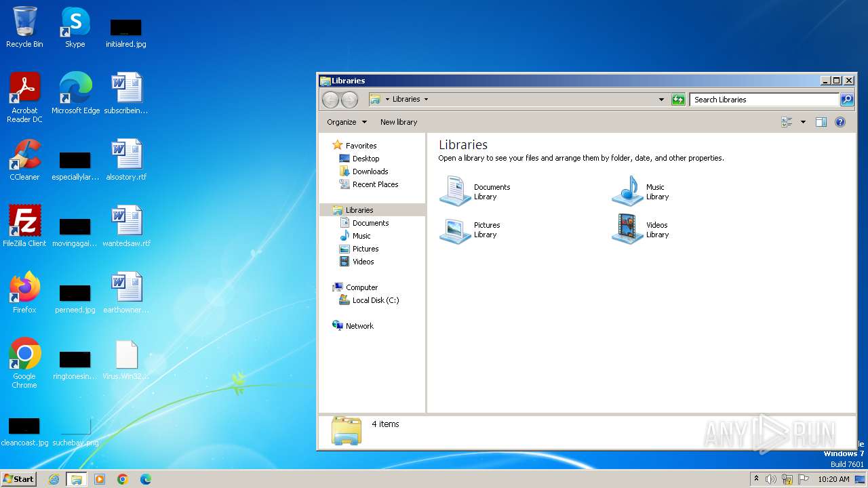The width and height of the screenshot is (868, 488).
Task: Select Downloads under Favorites
Action: 370,171
